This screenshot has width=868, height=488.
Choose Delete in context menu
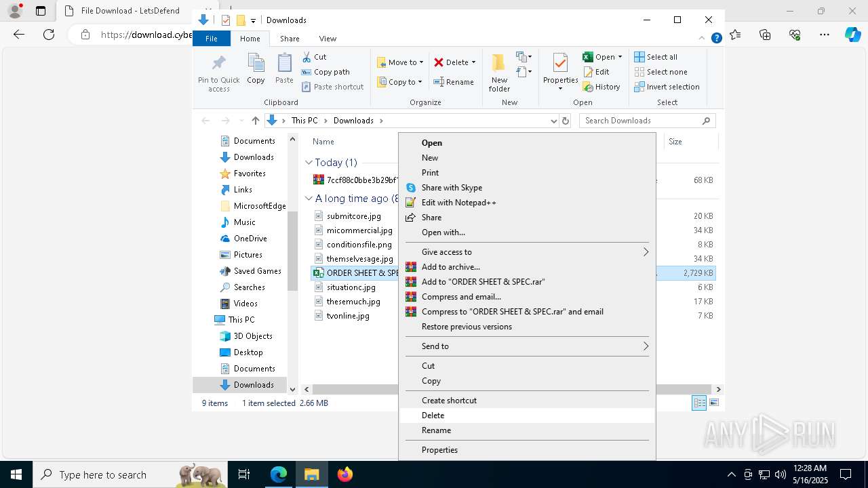pyautogui.click(x=526, y=415)
